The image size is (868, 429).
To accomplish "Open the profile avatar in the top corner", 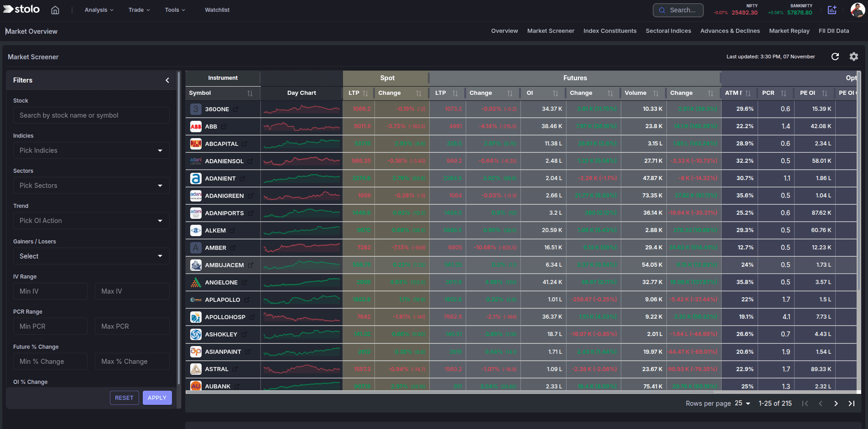I will click(x=858, y=10).
